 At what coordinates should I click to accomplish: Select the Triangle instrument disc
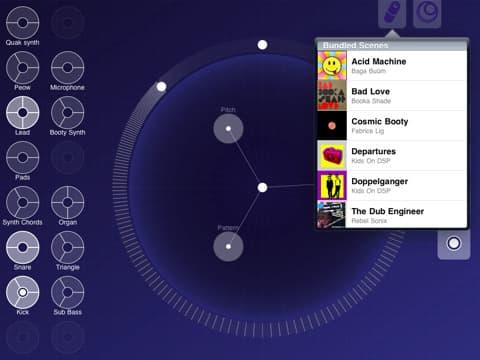[68, 247]
